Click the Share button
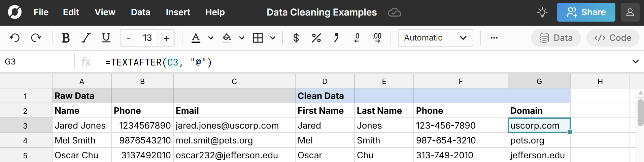Viewport: 644px width, 162px height. [586, 12]
